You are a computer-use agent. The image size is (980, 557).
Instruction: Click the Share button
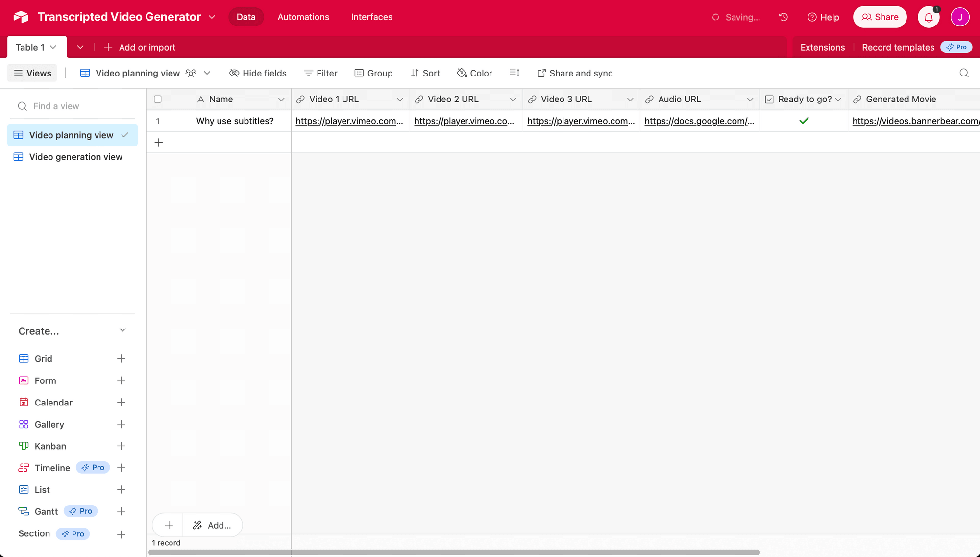880,17
